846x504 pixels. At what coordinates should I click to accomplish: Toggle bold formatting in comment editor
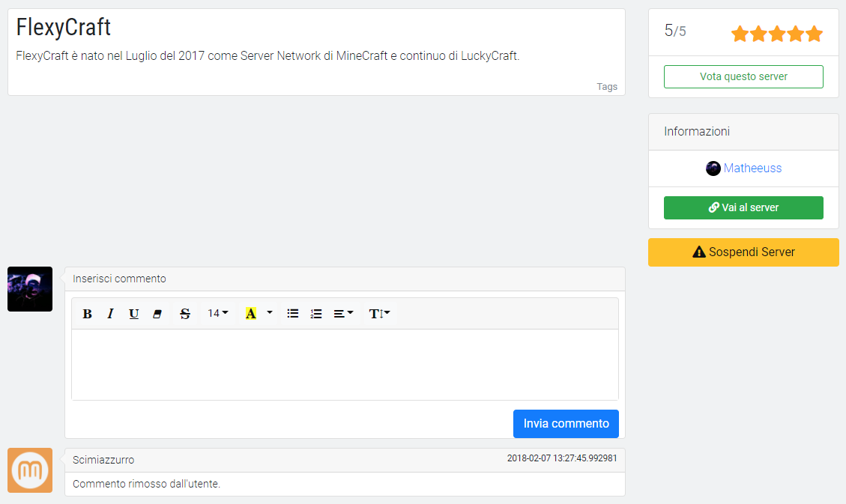87,314
